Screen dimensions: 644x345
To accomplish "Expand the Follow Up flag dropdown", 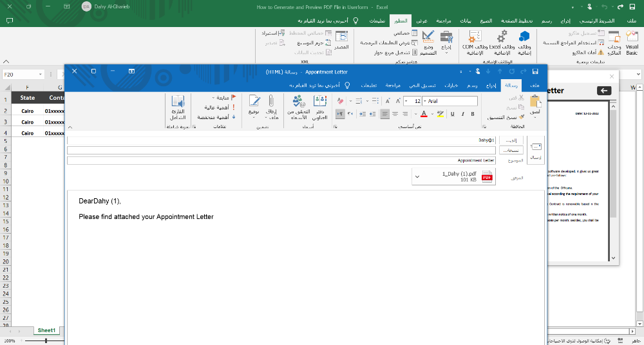I will tap(213, 98).
